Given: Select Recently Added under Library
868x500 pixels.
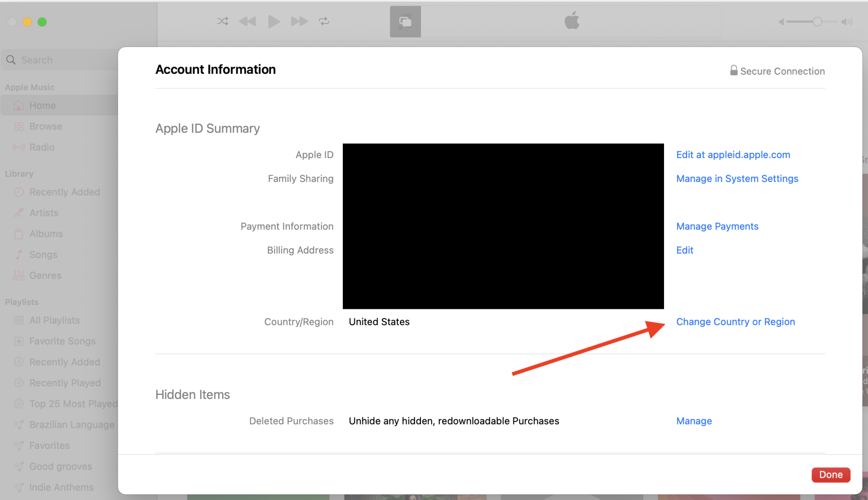Looking at the screenshot, I should (x=64, y=192).
